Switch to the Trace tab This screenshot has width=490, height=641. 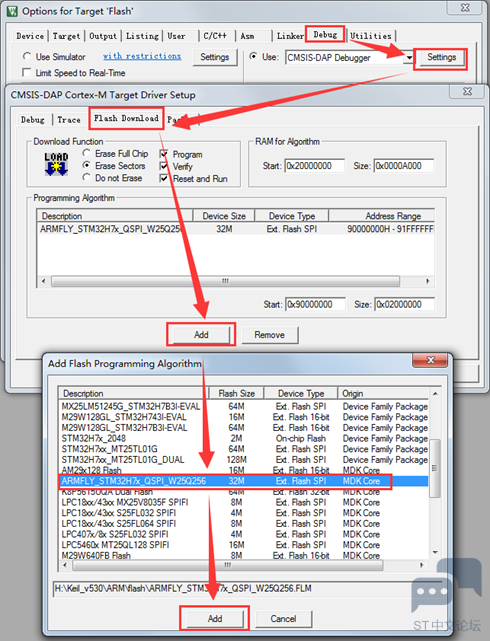pyautogui.click(x=69, y=120)
